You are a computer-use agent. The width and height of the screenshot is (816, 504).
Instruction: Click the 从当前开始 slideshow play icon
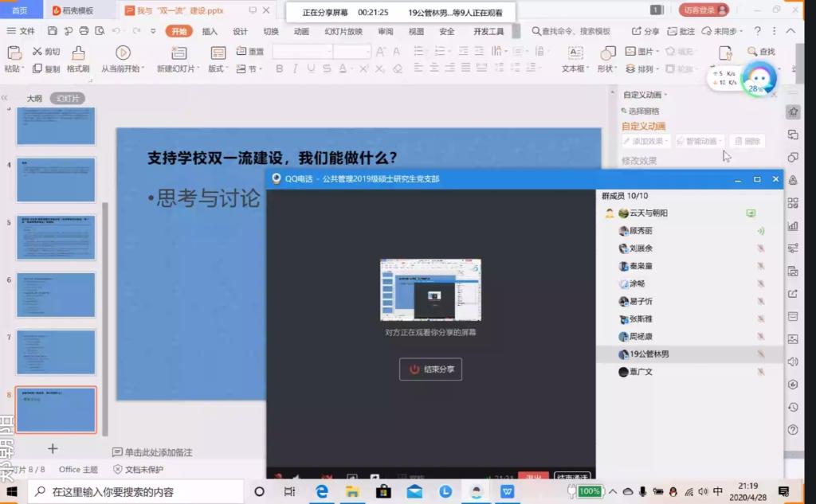[x=123, y=53]
